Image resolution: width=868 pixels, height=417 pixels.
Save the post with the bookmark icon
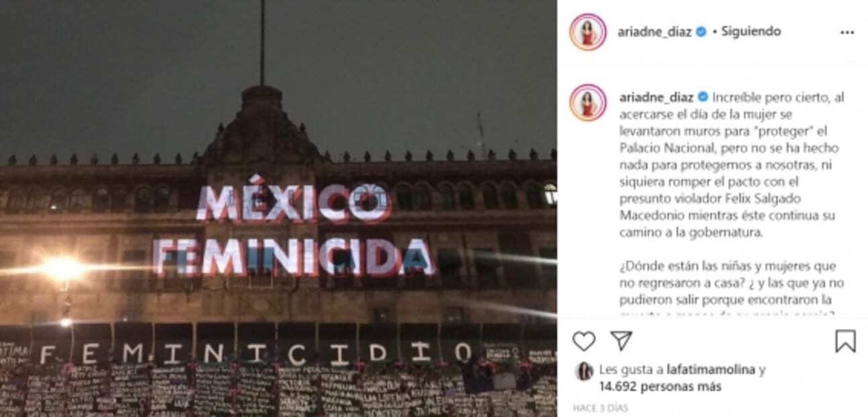pos(845,341)
